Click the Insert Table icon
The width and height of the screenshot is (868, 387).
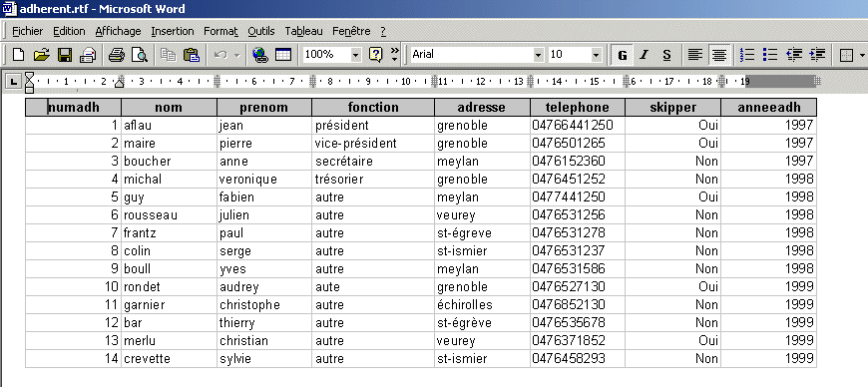pos(283,54)
